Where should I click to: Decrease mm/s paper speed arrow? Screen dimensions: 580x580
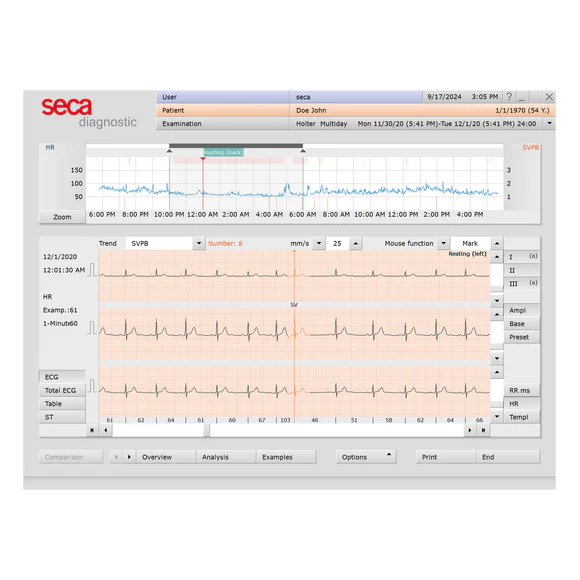(x=319, y=243)
